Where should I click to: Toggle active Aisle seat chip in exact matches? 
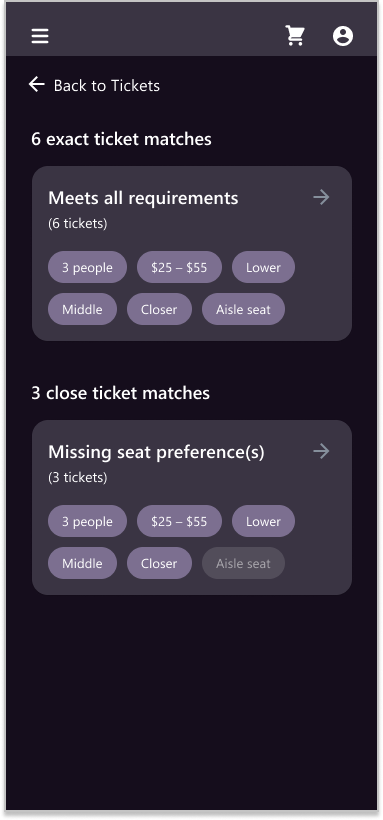coord(243,309)
